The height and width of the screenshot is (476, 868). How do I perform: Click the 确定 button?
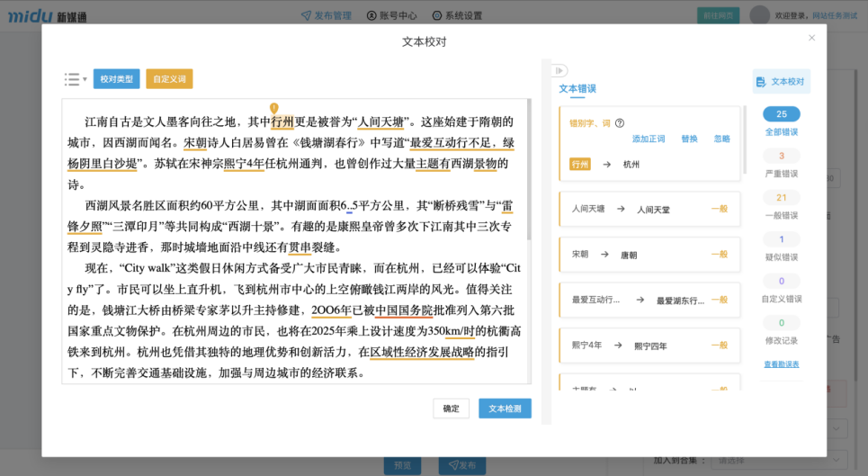point(452,409)
